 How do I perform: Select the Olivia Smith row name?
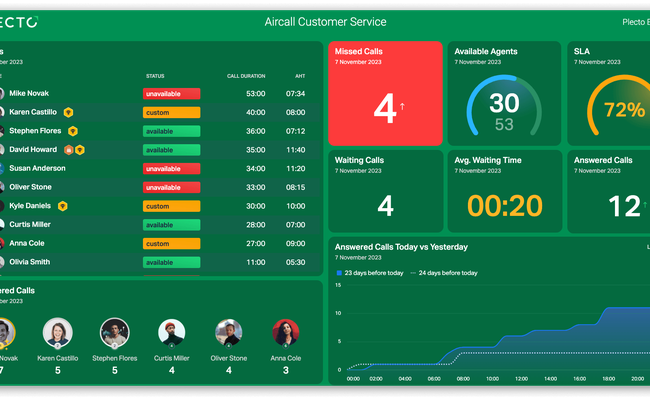coord(29,262)
